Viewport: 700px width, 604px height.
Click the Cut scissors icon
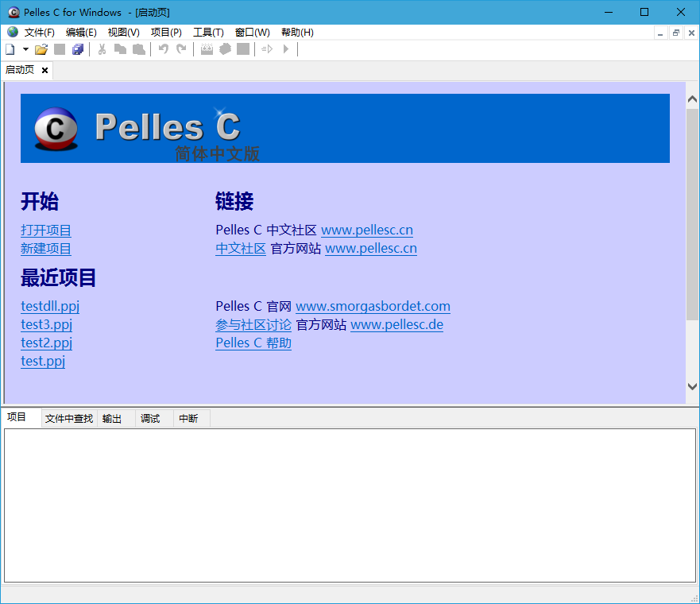(x=102, y=49)
